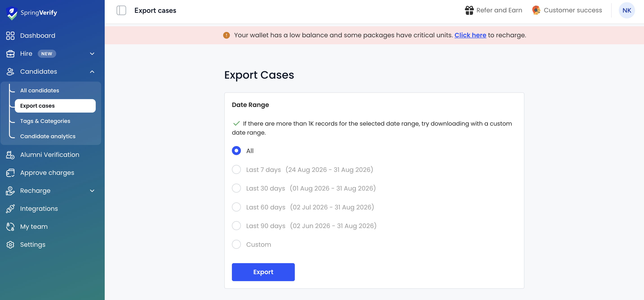This screenshot has height=300, width=644.
Task: Open the Refer and Earn gift icon
Action: tap(469, 10)
